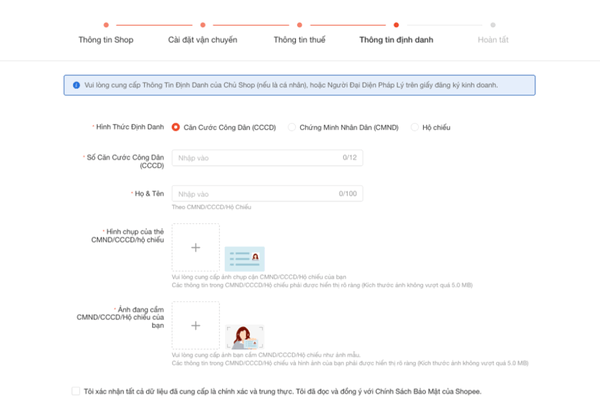Click the sample ID card illustration
Image resolution: width=600 pixels, height=400 pixels.
pyautogui.click(x=244, y=258)
